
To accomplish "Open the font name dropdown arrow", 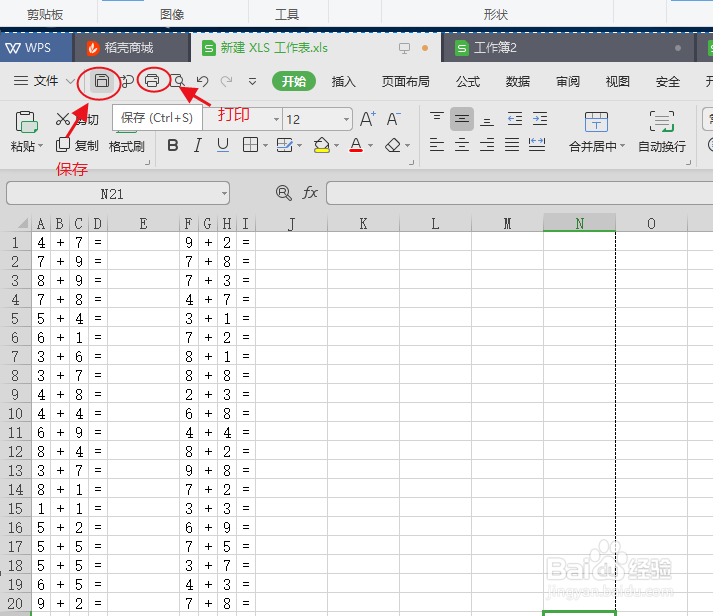I will click(276, 120).
